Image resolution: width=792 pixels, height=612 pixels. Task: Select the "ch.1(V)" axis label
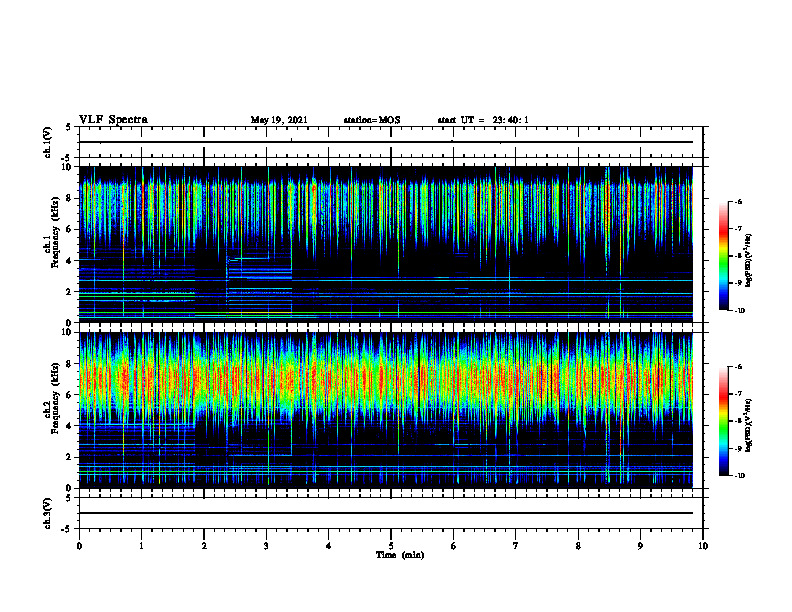pos(47,142)
